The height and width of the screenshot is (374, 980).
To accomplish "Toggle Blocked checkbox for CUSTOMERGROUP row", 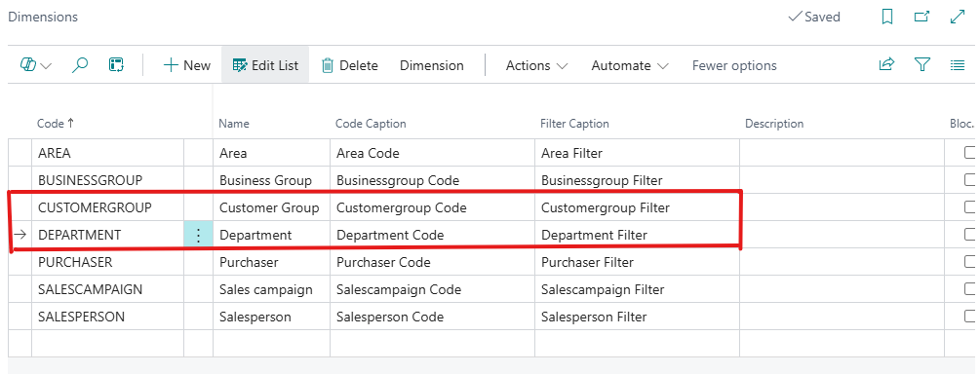I will (x=969, y=207).
